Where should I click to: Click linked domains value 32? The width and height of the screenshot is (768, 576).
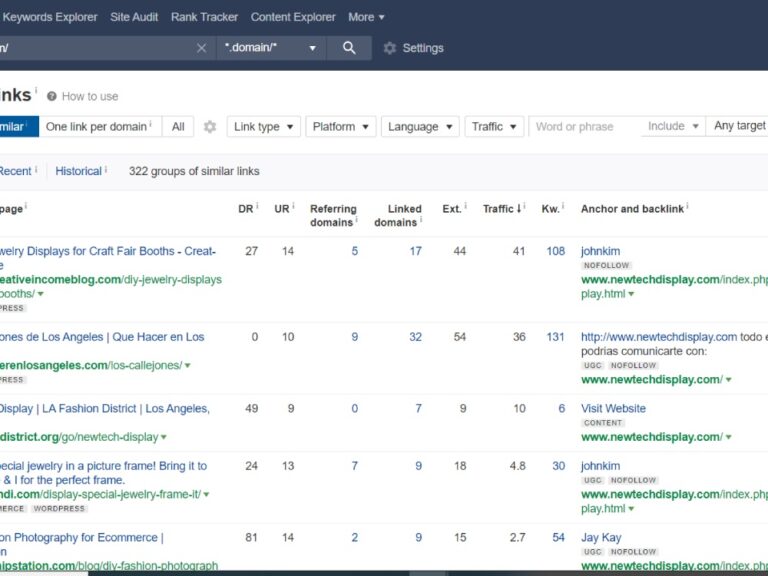click(415, 337)
